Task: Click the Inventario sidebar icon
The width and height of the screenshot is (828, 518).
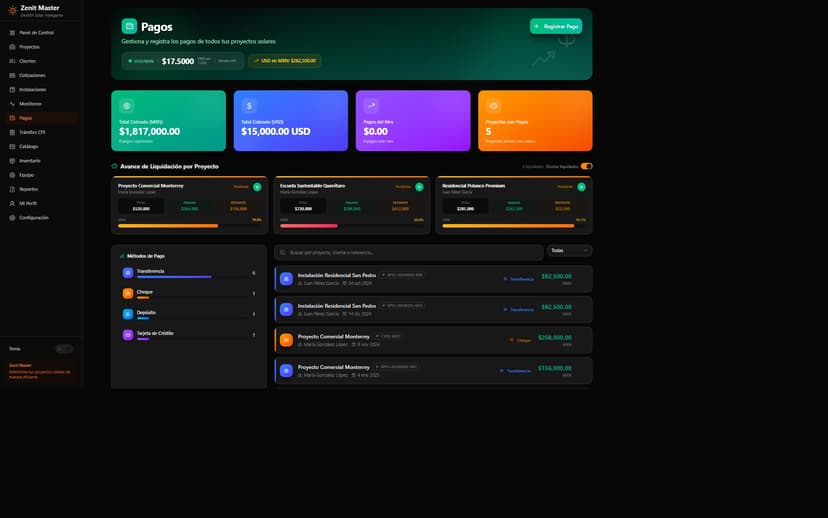Action: (12, 160)
